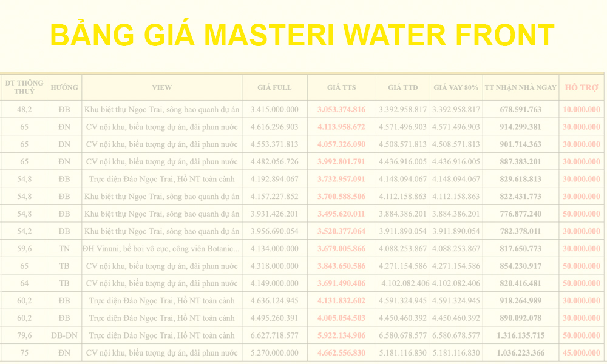607x364 pixels.
Task: Click the "GIÁ FULL" column header
Action: 274,87
